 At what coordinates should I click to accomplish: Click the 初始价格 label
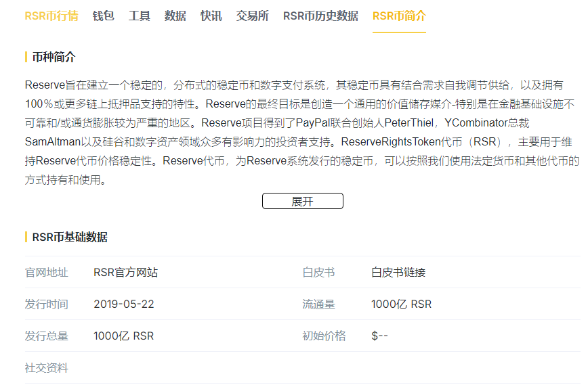324,336
